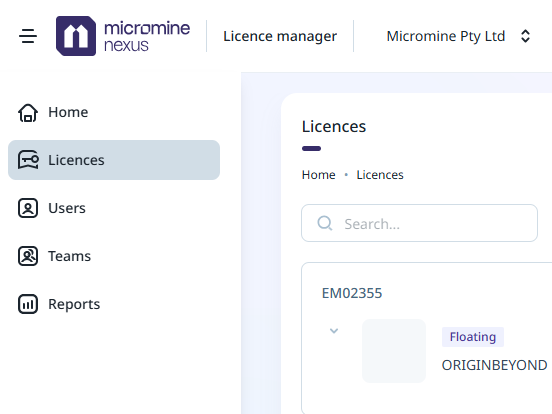Click the Teams group icon in sidebar

tap(28, 256)
